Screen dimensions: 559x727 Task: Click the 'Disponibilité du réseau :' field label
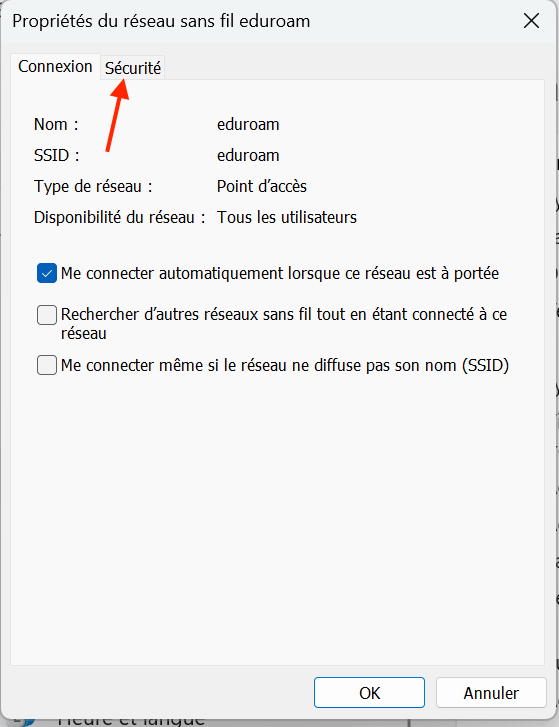[120, 217]
